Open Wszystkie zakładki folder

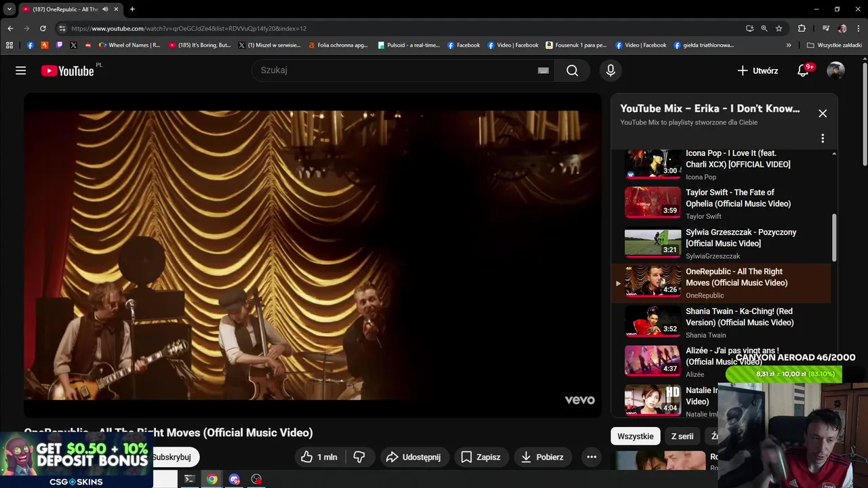834,45
